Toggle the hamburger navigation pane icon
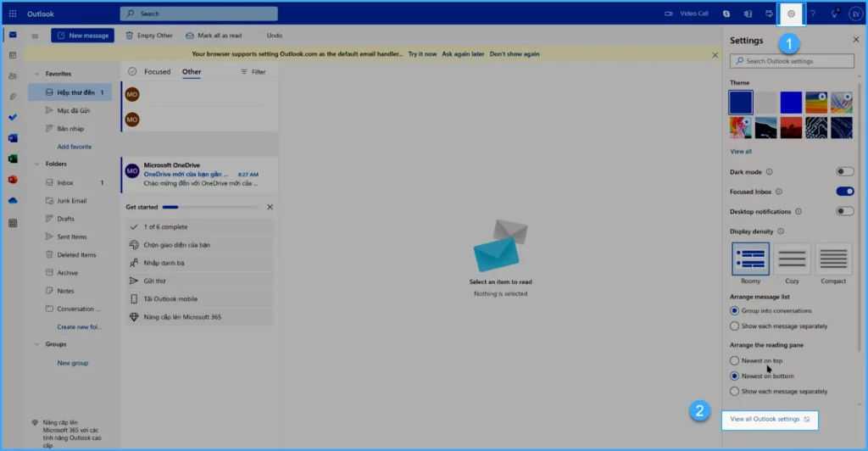Image resolution: width=868 pixels, height=451 pixels. 35,36
